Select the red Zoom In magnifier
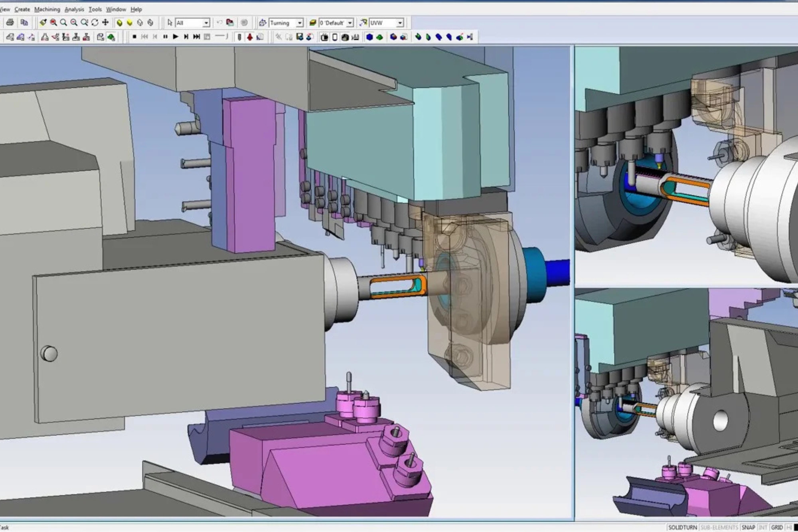798x532 pixels. (x=53, y=23)
